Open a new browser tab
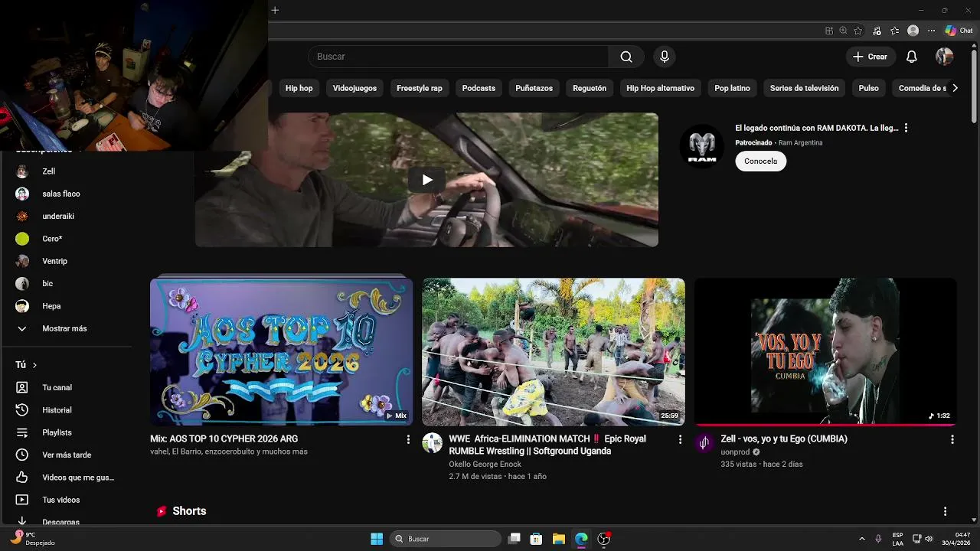The height and width of the screenshot is (551, 980). (275, 10)
